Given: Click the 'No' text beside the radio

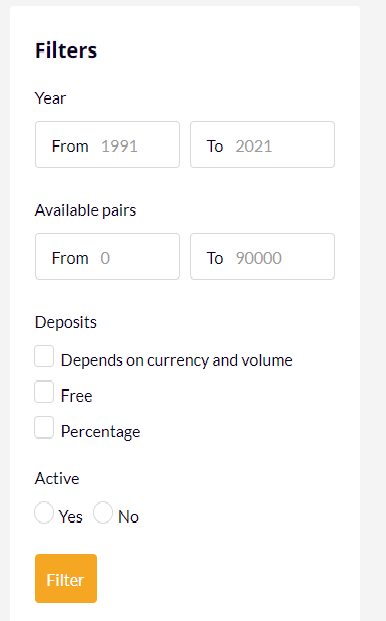Looking at the screenshot, I should 128,517.
